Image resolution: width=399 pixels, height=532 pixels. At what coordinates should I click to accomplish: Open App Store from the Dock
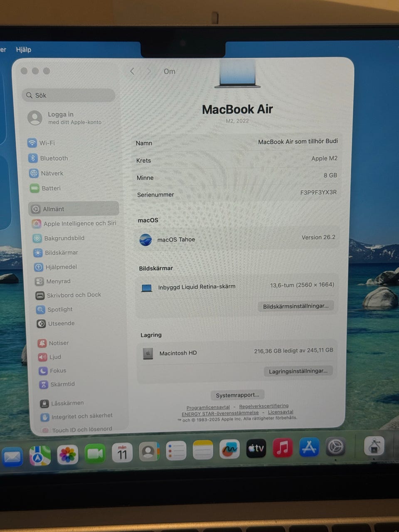309,447
